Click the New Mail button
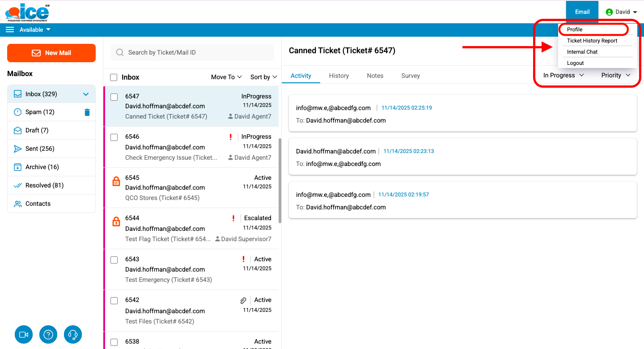The image size is (644, 349). (51, 53)
